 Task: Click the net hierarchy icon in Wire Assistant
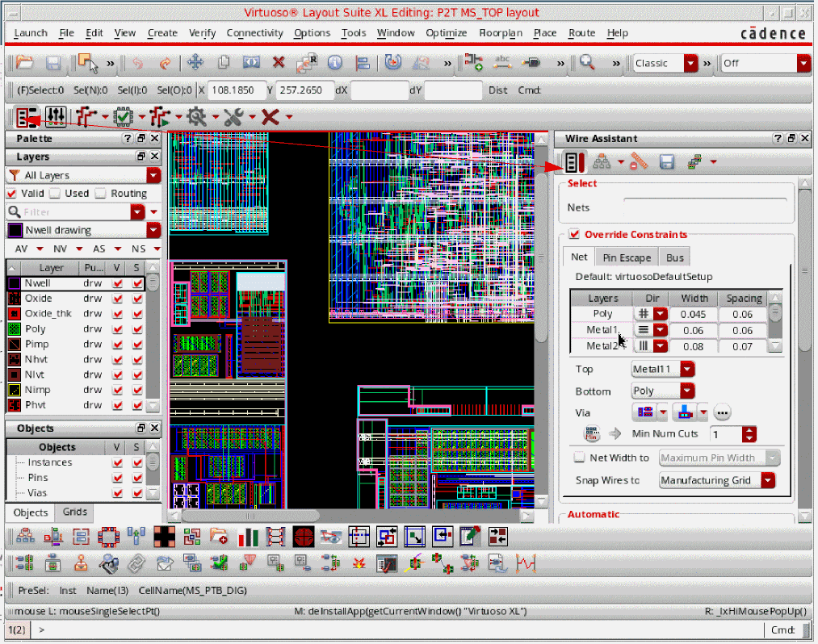[602, 162]
